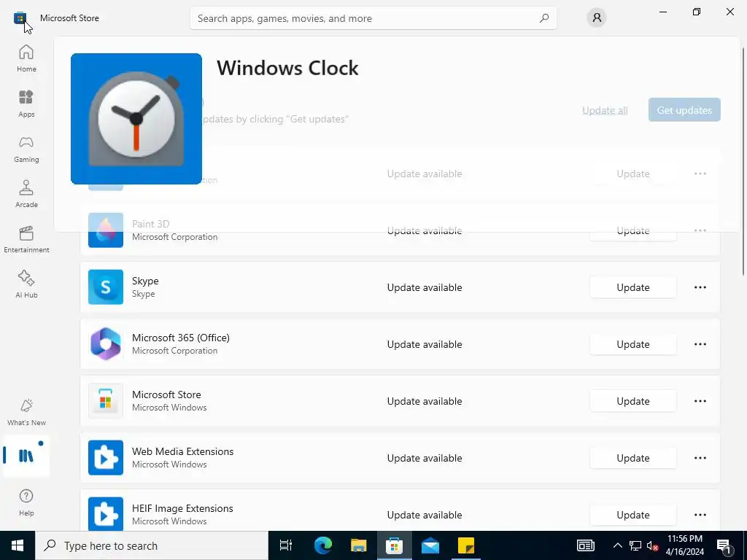Open more options for Microsoft 365 (Office)

pyautogui.click(x=700, y=344)
